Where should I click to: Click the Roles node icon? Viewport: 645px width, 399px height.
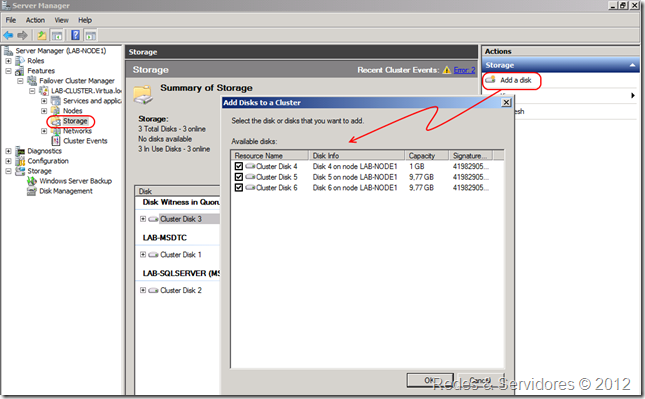tap(20, 60)
